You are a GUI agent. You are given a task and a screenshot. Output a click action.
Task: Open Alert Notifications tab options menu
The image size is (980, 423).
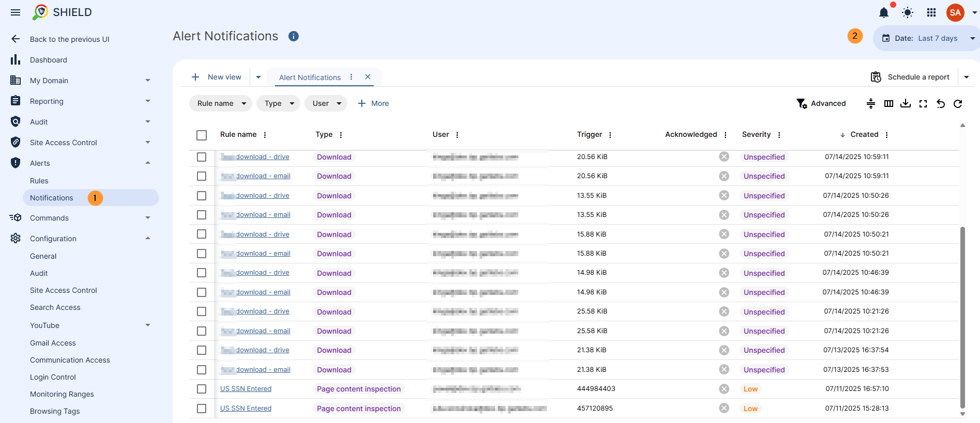point(351,77)
